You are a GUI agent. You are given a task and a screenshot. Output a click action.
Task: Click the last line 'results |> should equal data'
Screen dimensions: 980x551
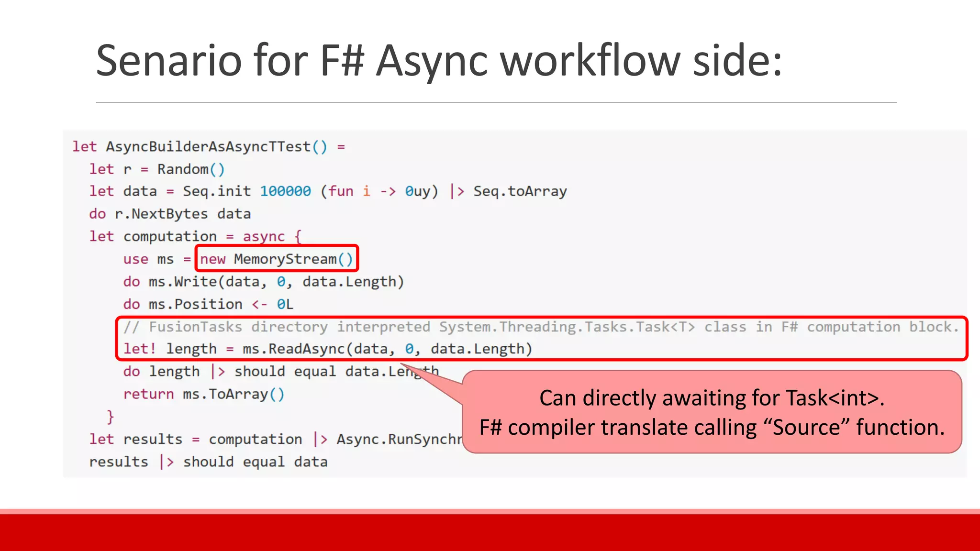(208, 462)
